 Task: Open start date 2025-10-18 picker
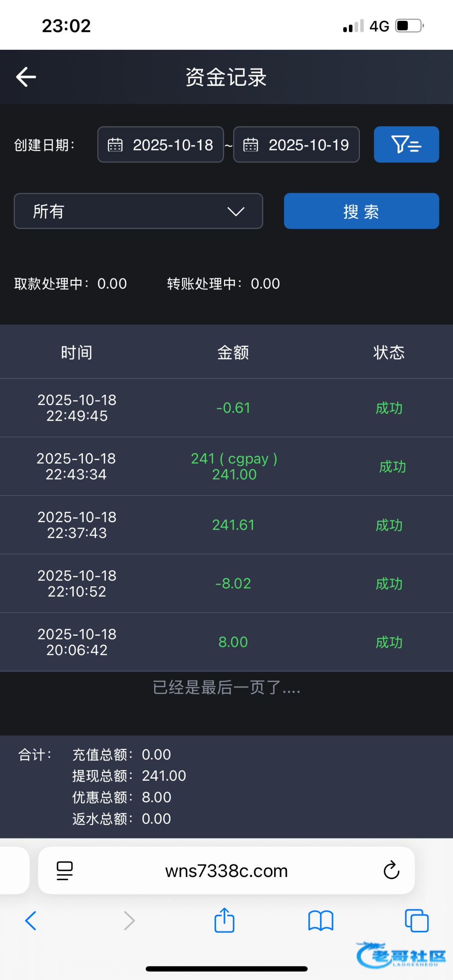click(173, 145)
